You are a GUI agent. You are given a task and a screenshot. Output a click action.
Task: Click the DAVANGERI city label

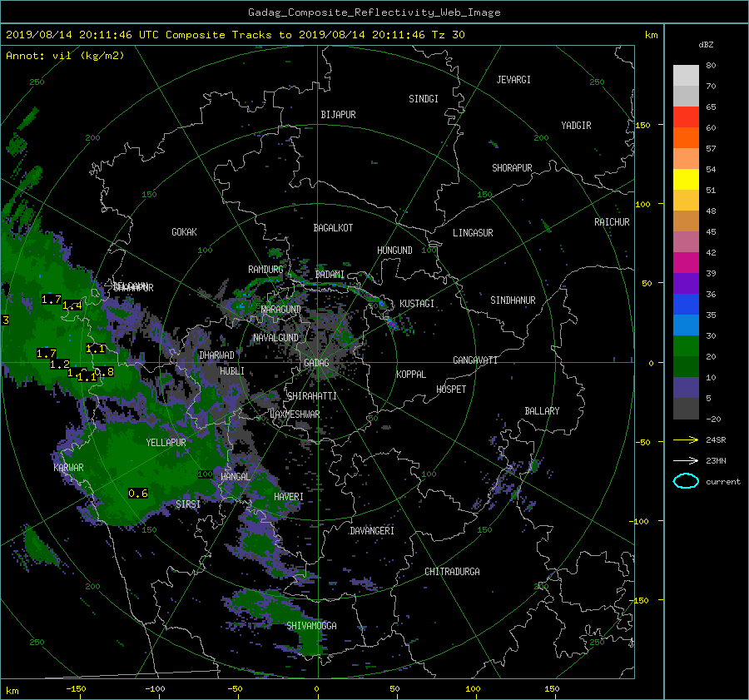(372, 531)
